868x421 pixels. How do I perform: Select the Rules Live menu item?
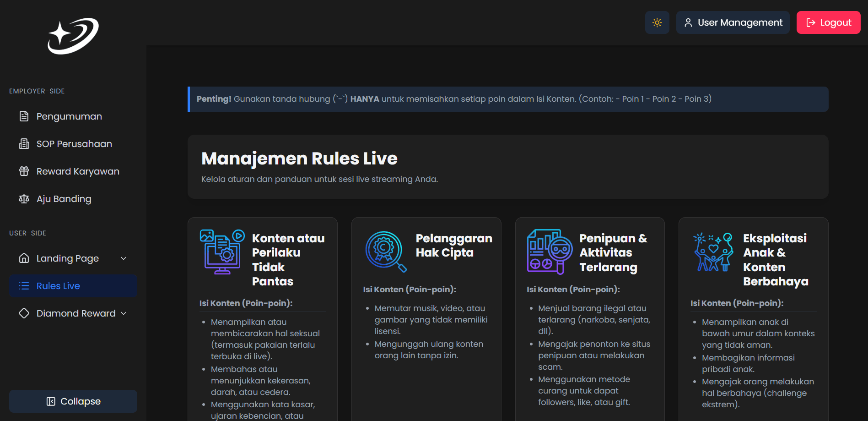click(x=73, y=286)
